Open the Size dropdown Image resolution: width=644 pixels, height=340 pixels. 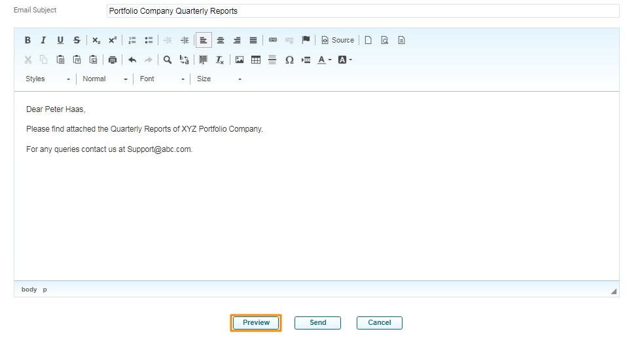[x=219, y=79]
